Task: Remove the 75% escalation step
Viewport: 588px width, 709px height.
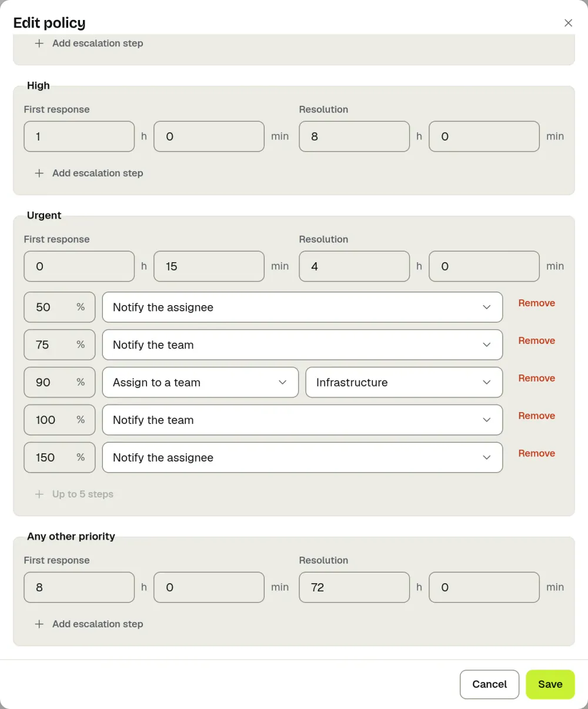Action: click(x=536, y=341)
